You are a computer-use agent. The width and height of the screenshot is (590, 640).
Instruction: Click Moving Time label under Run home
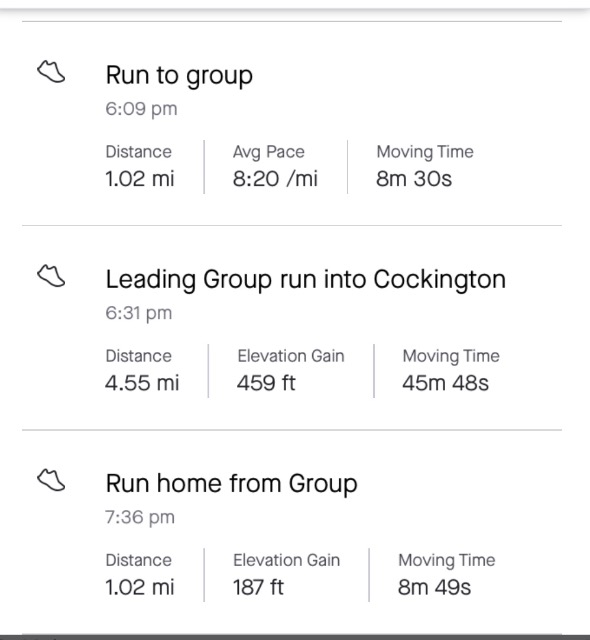(446, 560)
